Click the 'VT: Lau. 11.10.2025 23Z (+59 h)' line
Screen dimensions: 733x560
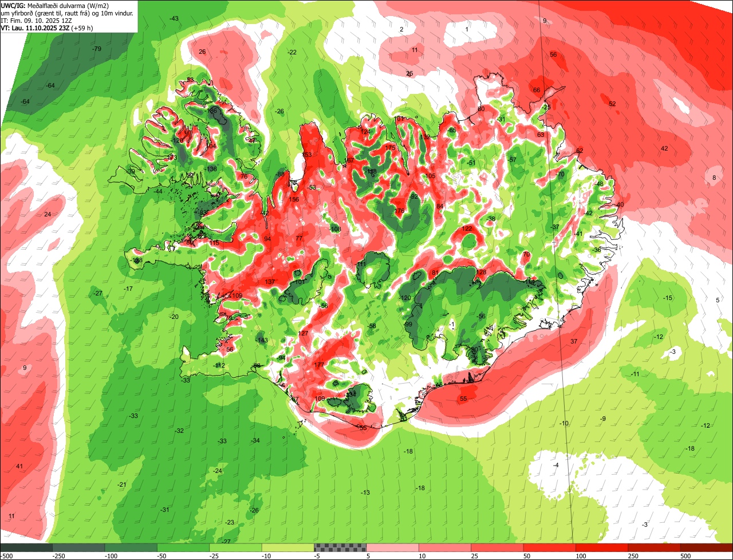(x=48, y=27)
